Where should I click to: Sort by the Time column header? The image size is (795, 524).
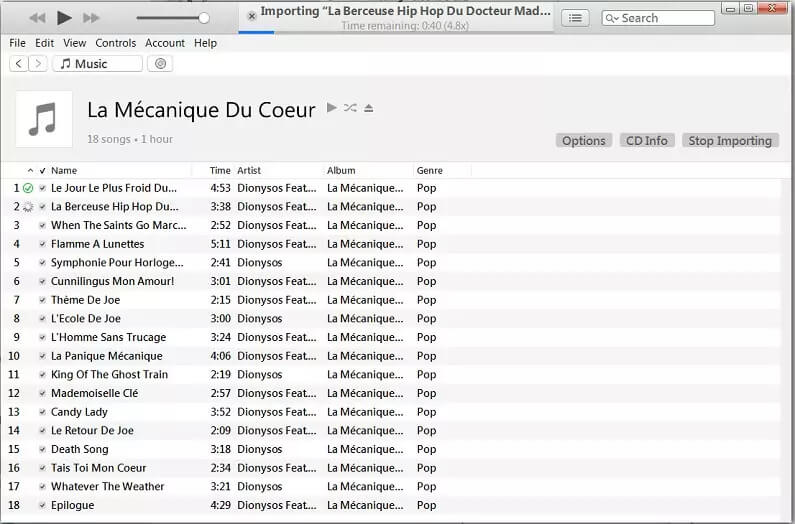click(x=220, y=171)
